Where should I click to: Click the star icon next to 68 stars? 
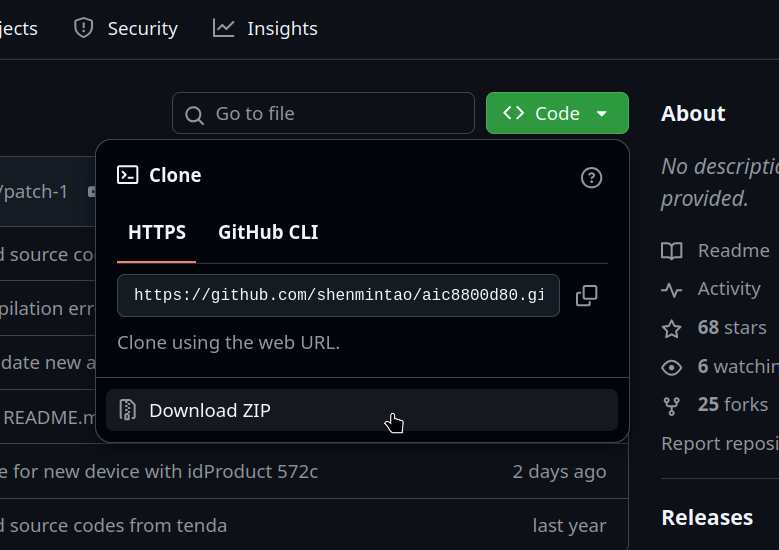[x=672, y=328]
